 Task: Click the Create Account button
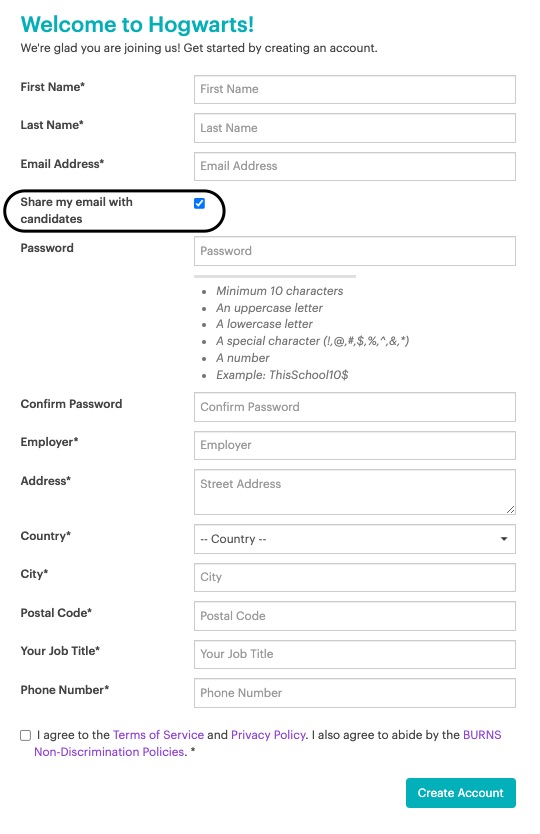461,793
